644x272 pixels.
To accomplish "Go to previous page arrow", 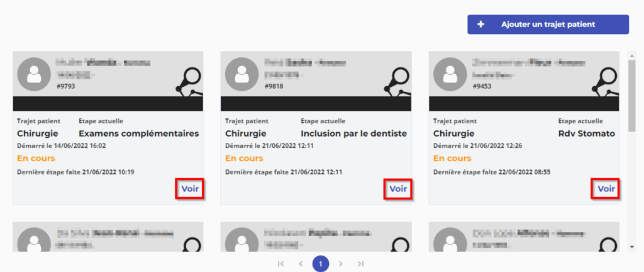I will [x=301, y=264].
